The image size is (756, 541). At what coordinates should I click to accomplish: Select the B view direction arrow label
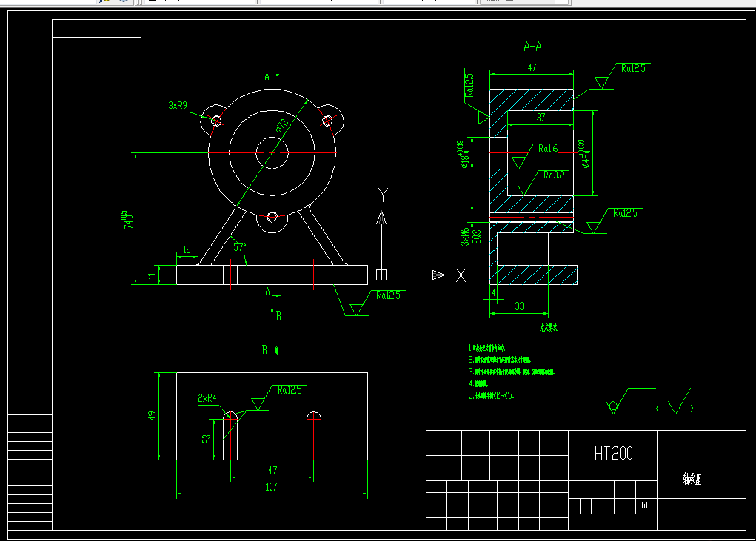tap(278, 316)
